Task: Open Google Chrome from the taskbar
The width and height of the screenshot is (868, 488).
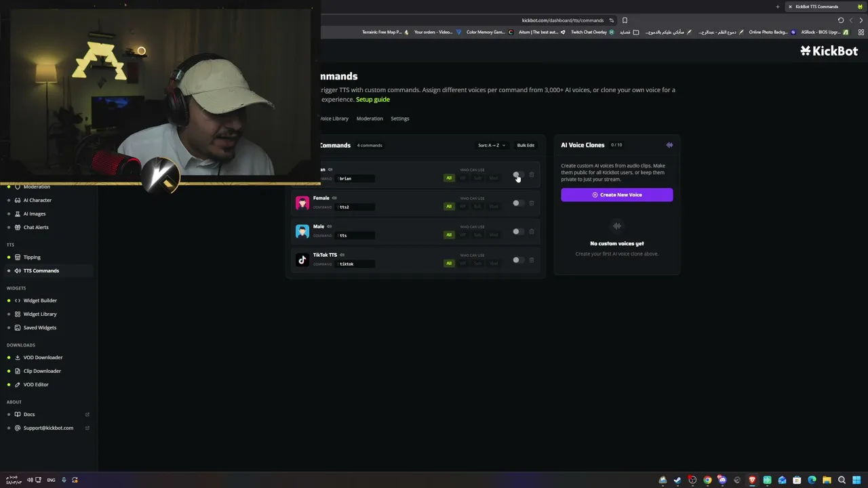Action: (707, 480)
